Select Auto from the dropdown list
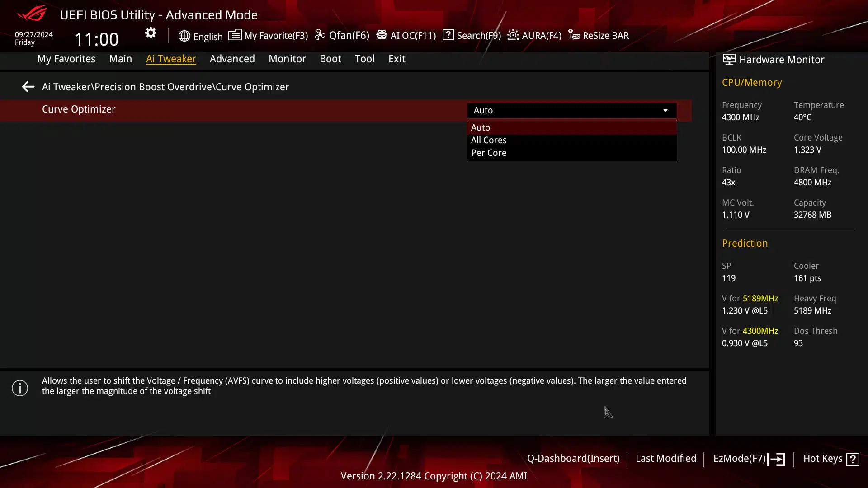868x488 pixels. [571, 128]
